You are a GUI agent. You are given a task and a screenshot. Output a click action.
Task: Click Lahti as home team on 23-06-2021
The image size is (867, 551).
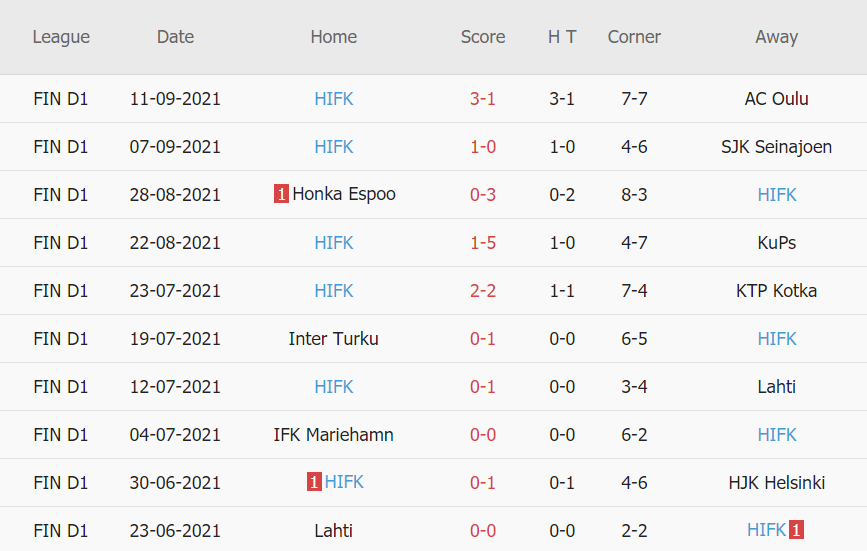tap(334, 530)
